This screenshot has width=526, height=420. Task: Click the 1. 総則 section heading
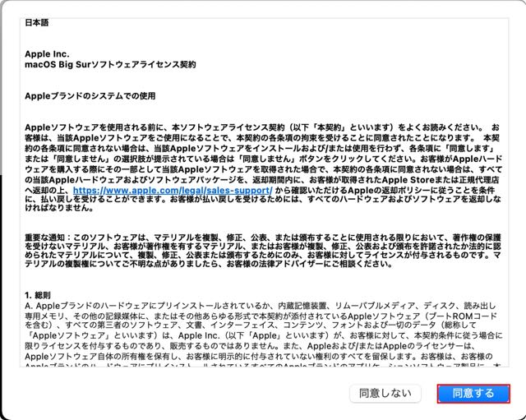pos(38,295)
